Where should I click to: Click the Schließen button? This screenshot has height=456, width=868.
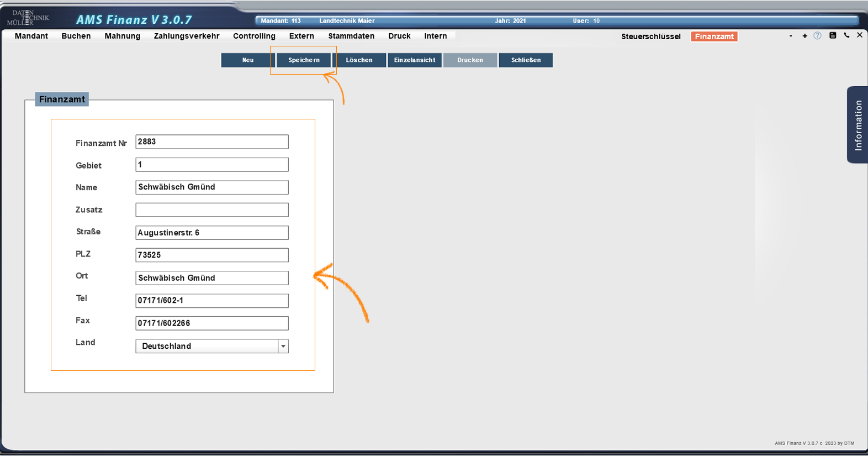click(x=526, y=60)
